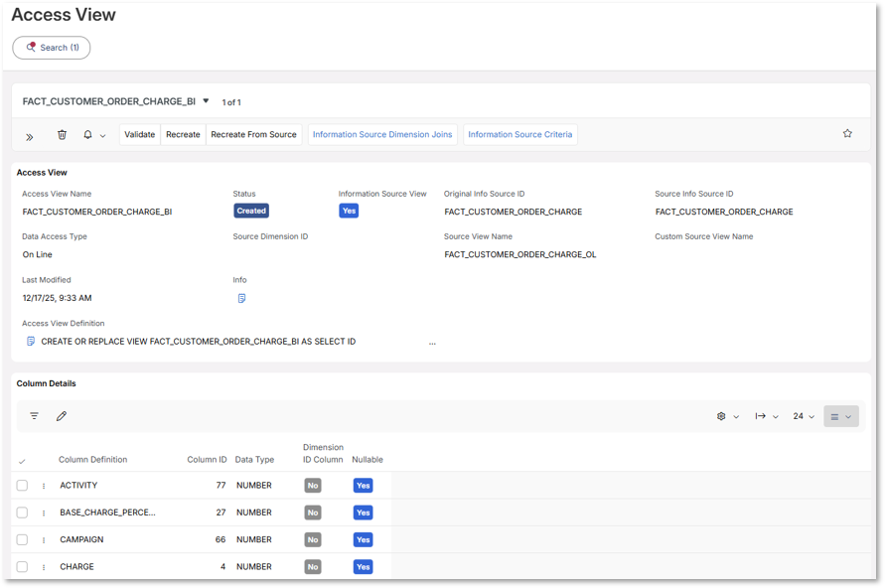Open the dropdown arrow beside the bell

(102, 135)
